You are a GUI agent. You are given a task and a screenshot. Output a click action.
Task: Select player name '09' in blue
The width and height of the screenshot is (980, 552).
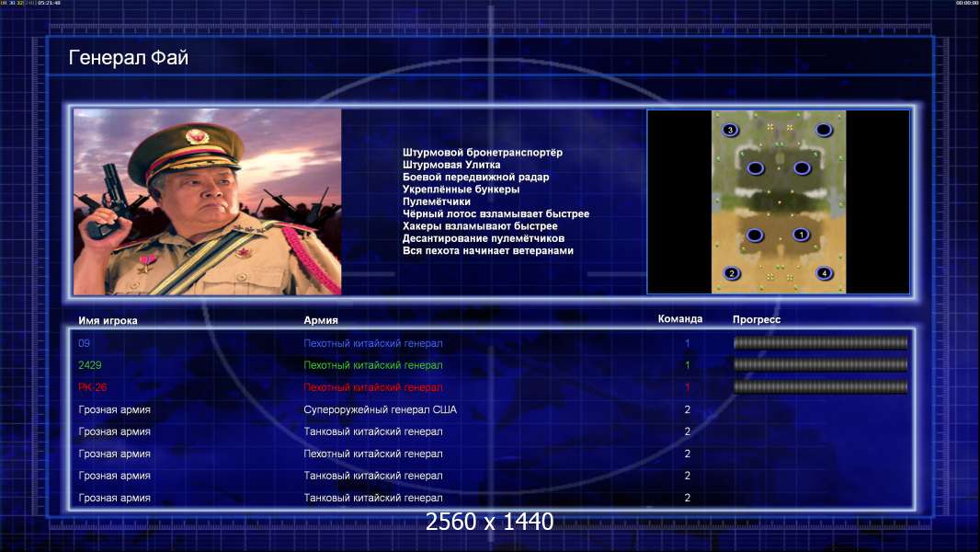click(84, 343)
